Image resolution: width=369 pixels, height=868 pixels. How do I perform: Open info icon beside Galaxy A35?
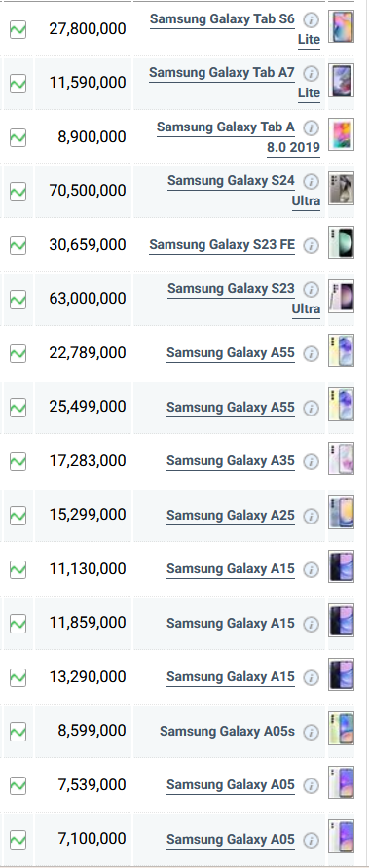coord(312,461)
